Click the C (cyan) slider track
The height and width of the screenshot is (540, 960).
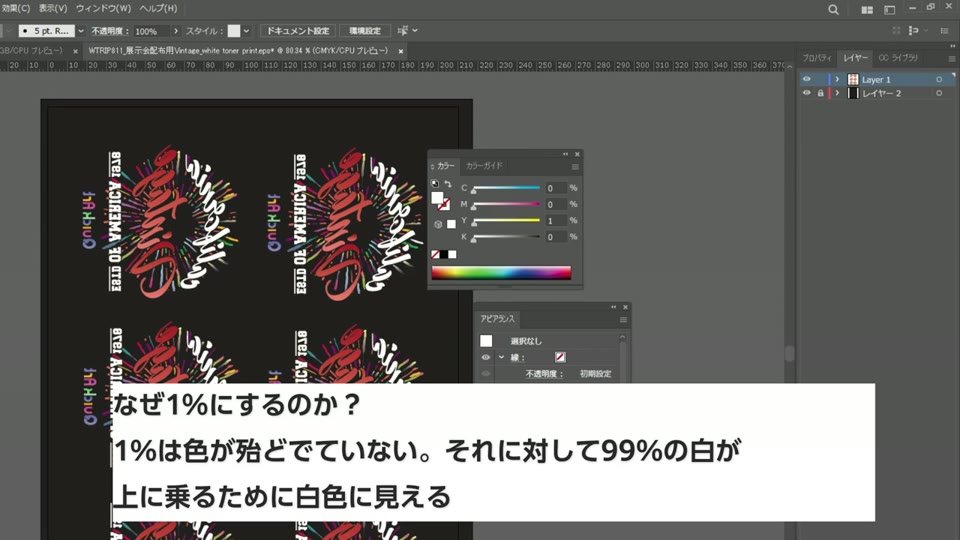(x=506, y=188)
